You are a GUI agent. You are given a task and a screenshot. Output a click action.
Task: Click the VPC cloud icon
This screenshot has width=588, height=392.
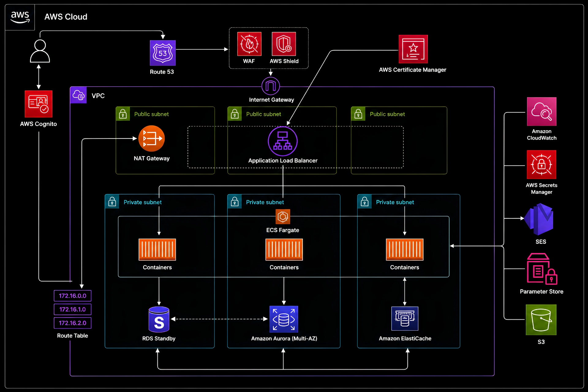[x=78, y=95]
